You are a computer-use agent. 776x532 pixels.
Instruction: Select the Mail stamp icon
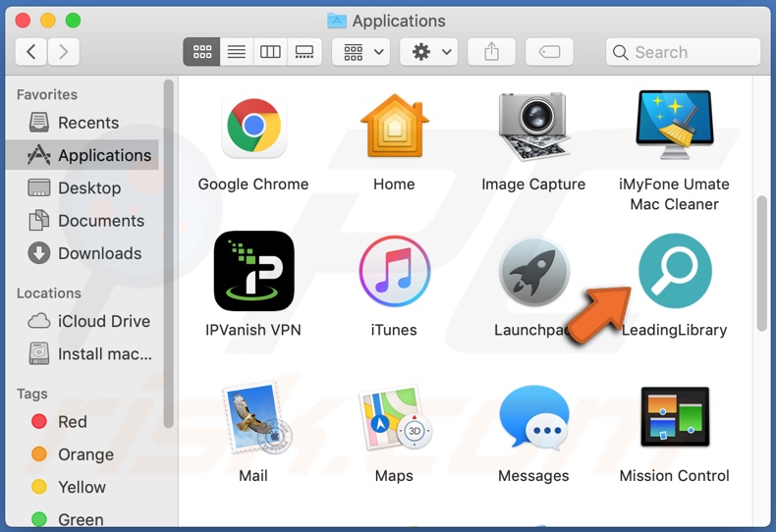[255, 418]
